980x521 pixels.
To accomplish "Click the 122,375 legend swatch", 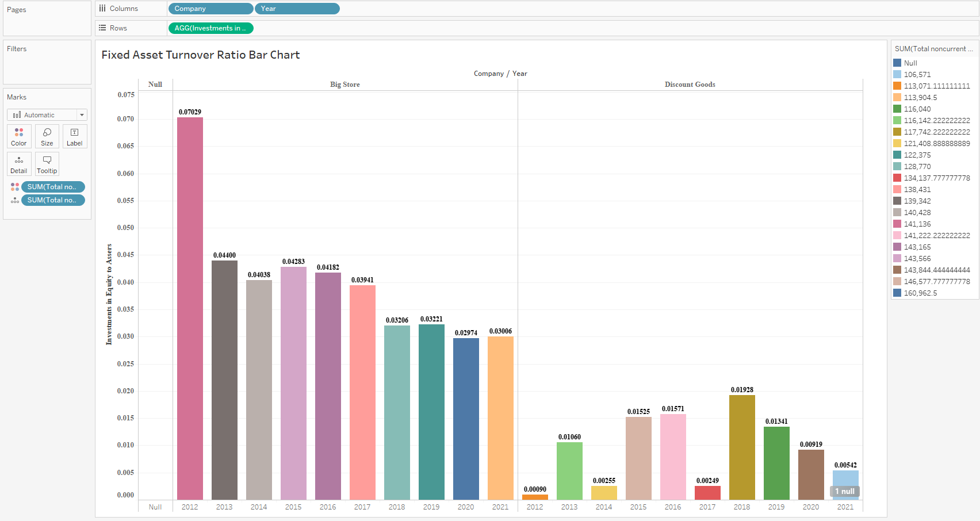I will tap(897, 155).
